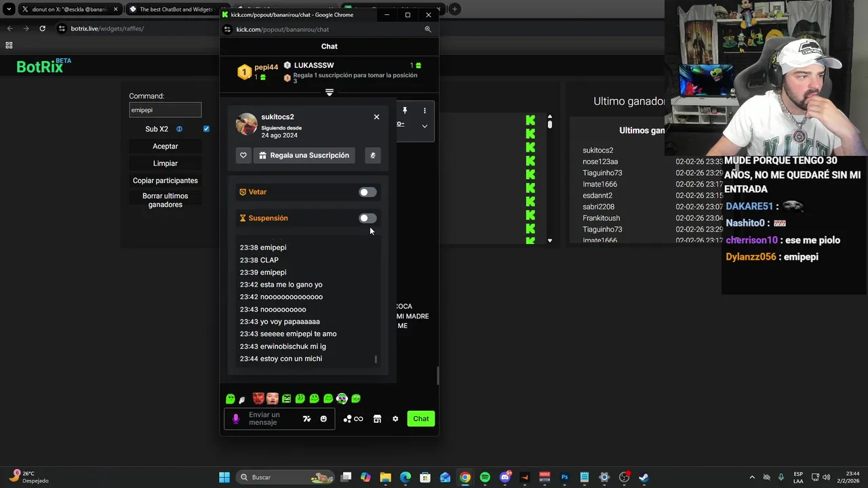
Task: Click the Command input field
Action: point(165,110)
